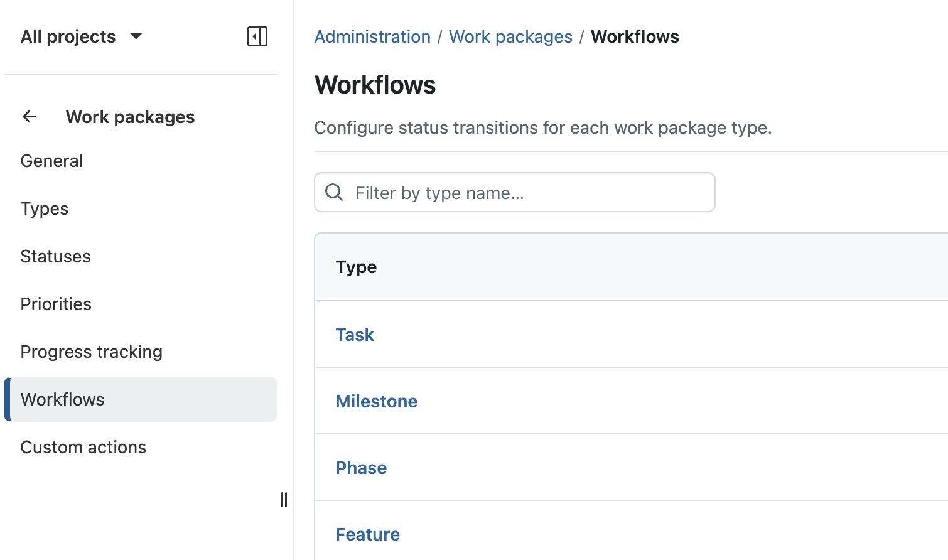Select Priorities from the sidebar
This screenshot has width=948, height=560.
(56, 304)
